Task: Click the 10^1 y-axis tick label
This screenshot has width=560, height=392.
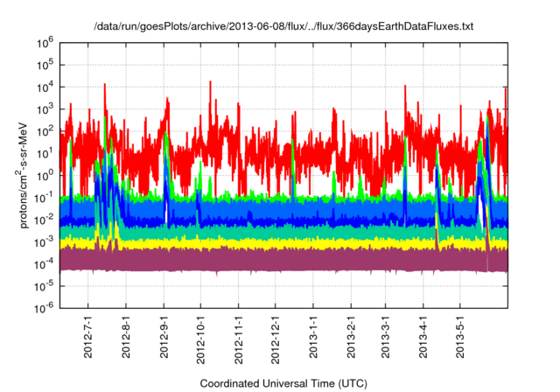Action: (x=45, y=153)
